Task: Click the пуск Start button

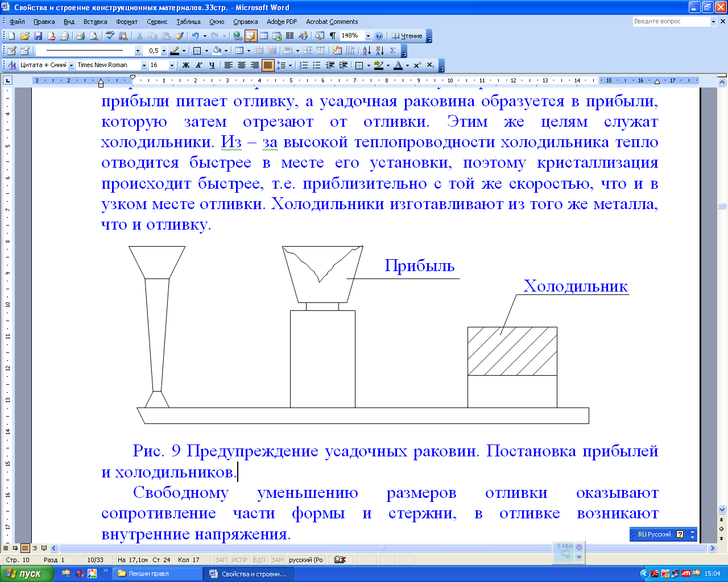Action: [x=27, y=573]
